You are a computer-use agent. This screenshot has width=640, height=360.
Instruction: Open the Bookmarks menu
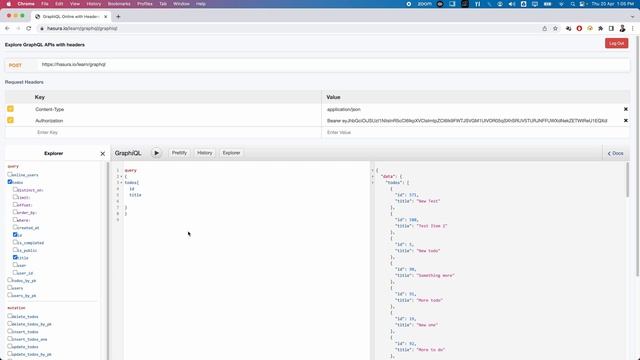coord(119,4)
